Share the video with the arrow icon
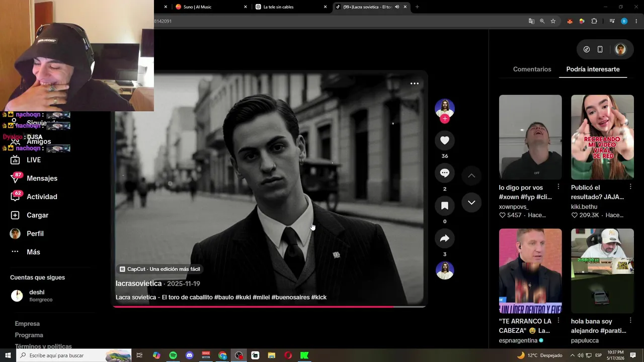This screenshot has width=644, height=362. [x=444, y=238]
